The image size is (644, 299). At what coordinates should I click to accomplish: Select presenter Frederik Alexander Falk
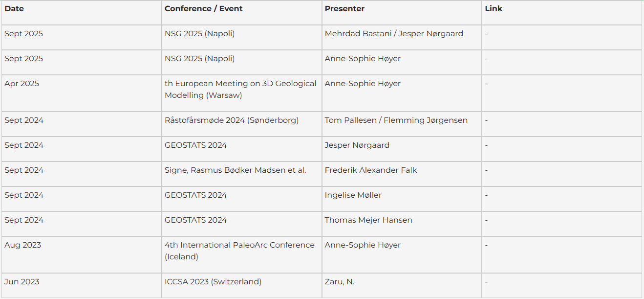pos(371,170)
